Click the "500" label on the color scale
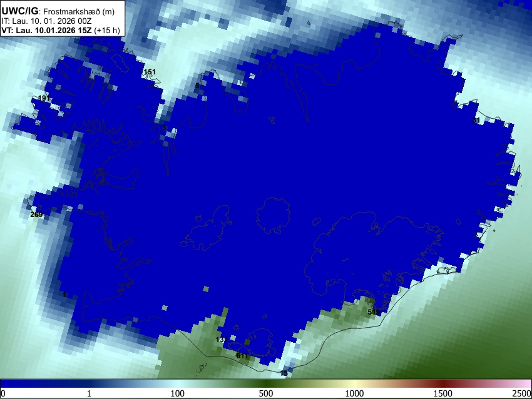The height and width of the screenshot is (399, 532). 266,393
